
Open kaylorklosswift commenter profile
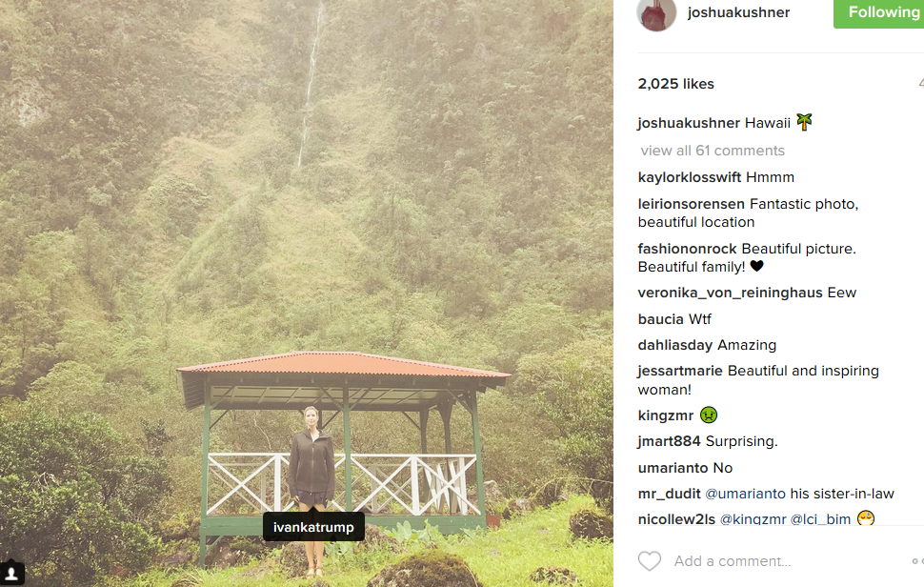690,177
